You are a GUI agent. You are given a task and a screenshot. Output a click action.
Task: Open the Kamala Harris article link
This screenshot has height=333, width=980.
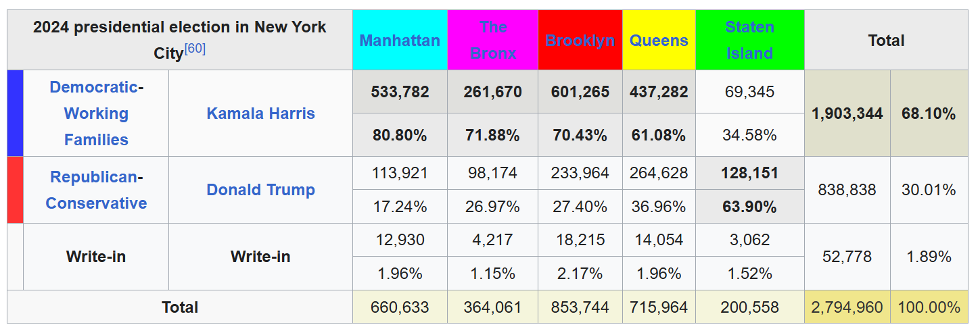tap(260, 113)
